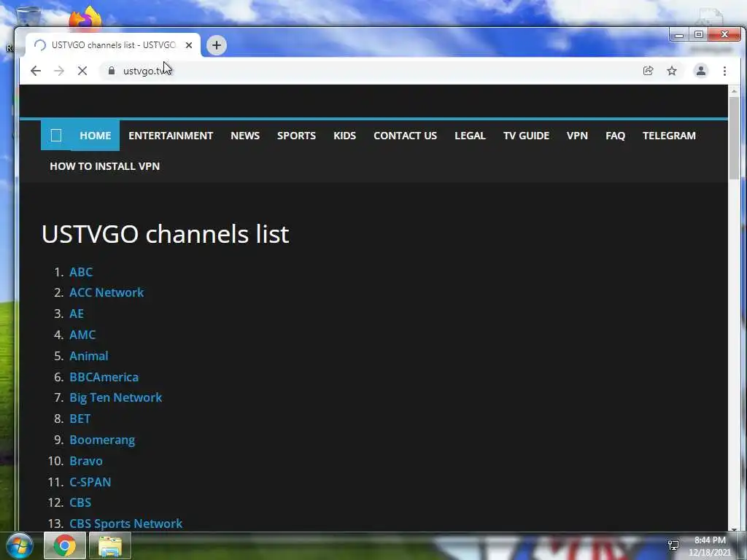Open the AE channel link
Screen dimensions: 747x560
click(x=77, y=314)
